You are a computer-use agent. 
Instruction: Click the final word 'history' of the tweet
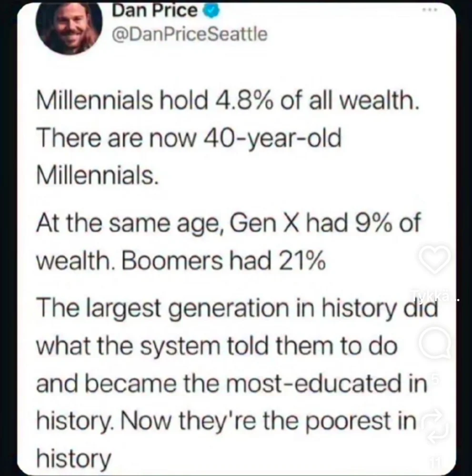tap(74, 459)
